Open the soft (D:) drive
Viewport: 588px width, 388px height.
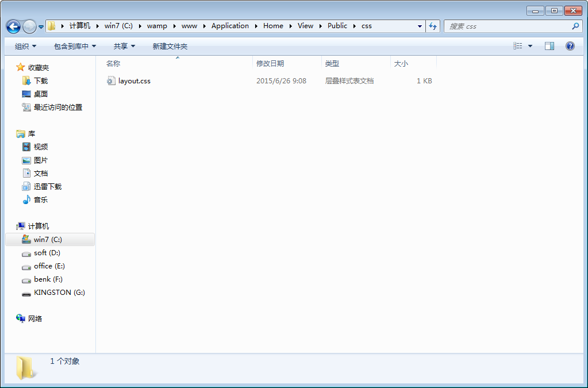click(x=47, y=253)
